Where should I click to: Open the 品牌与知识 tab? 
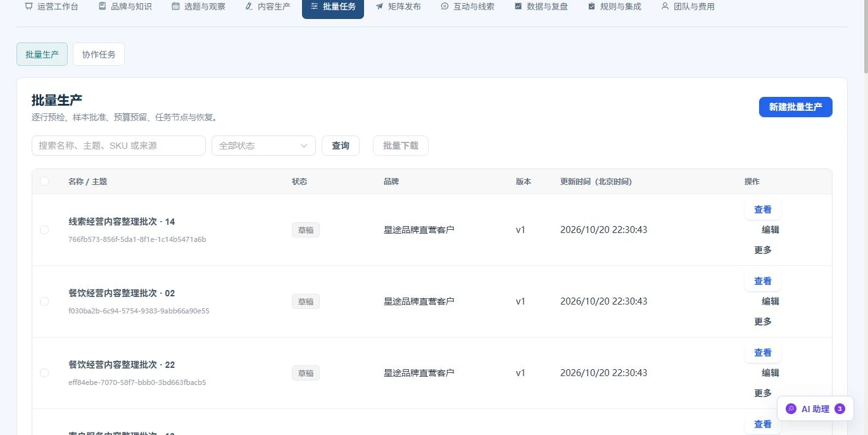(125, 6)
